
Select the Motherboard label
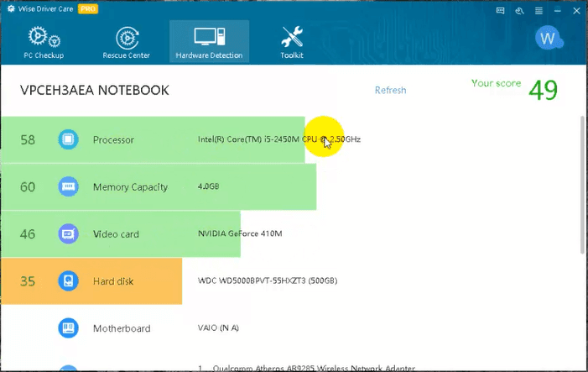pyautogui.click(x=122, y=328)
